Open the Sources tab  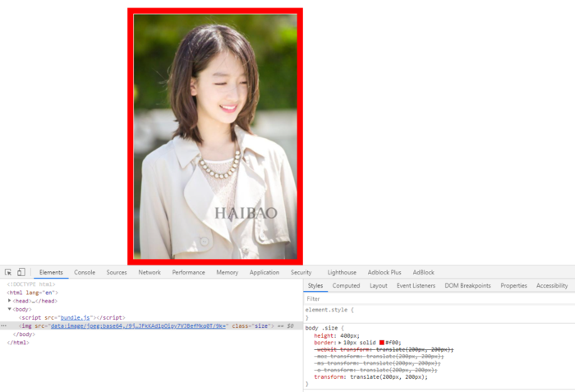coord(117,272)
